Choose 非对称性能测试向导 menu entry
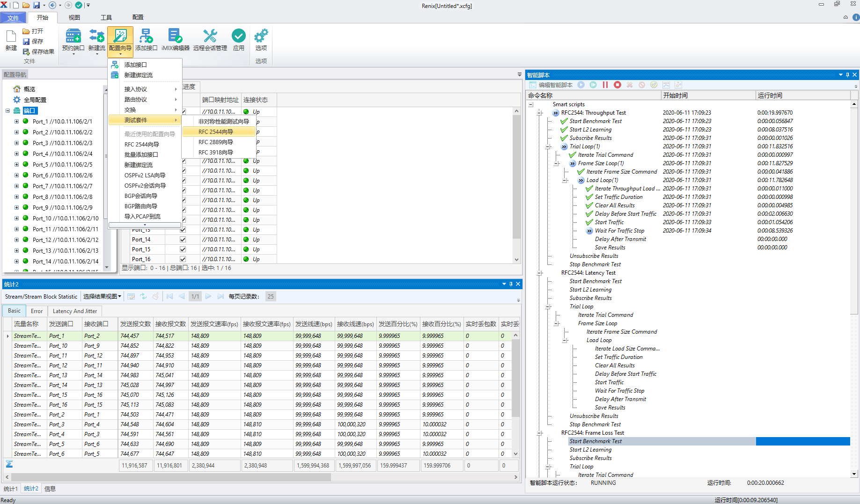This screenshot has height=504, width=860. coord(219,121)
